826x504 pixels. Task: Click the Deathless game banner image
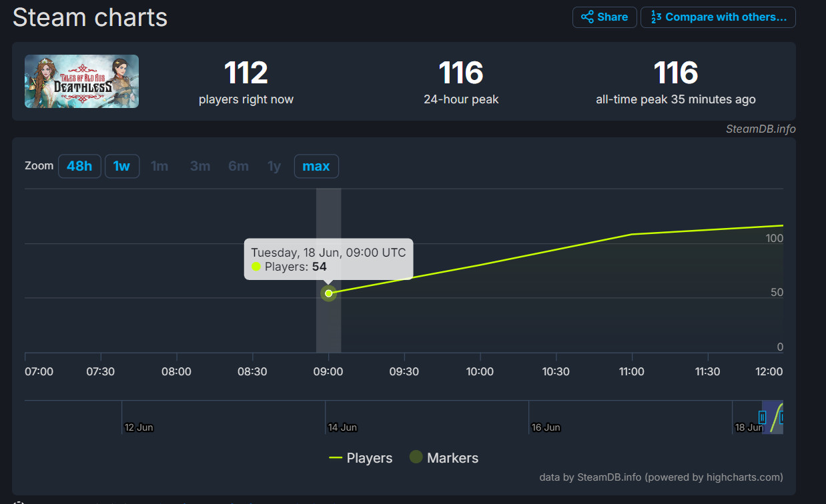[x=81, y=81]
